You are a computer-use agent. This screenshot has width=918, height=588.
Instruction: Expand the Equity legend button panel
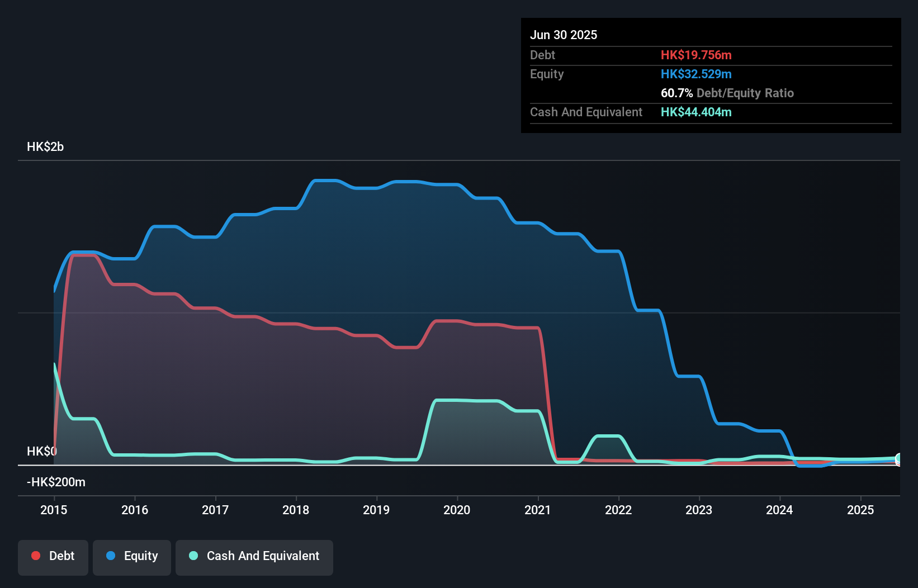(131, 557)
